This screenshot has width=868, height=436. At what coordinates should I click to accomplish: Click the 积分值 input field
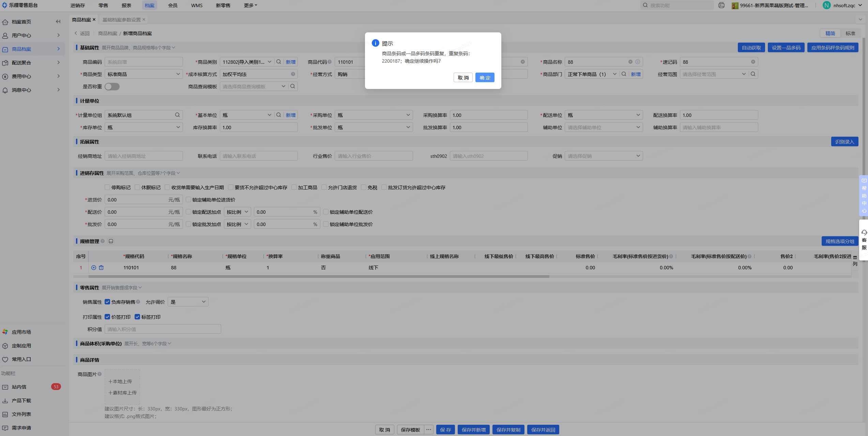163,329
